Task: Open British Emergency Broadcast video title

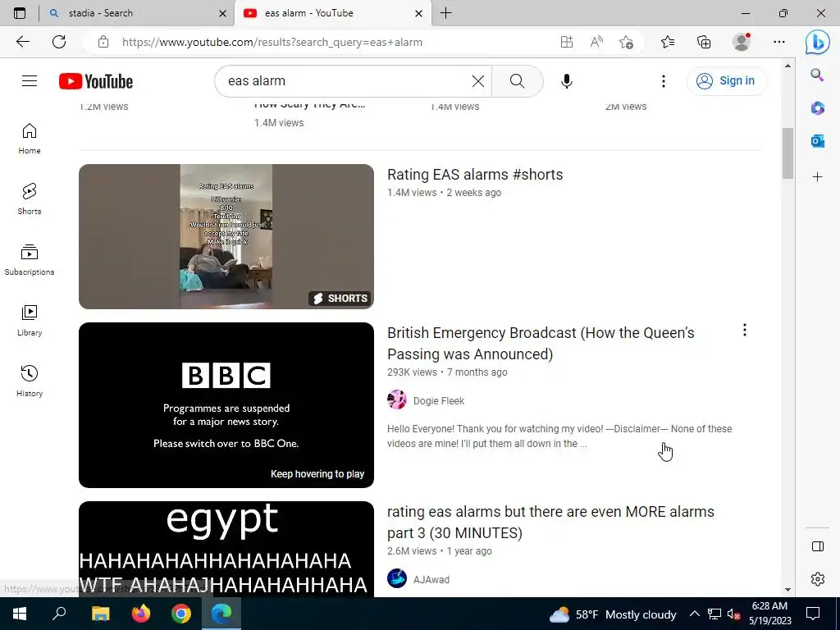Action: point(541,344)
